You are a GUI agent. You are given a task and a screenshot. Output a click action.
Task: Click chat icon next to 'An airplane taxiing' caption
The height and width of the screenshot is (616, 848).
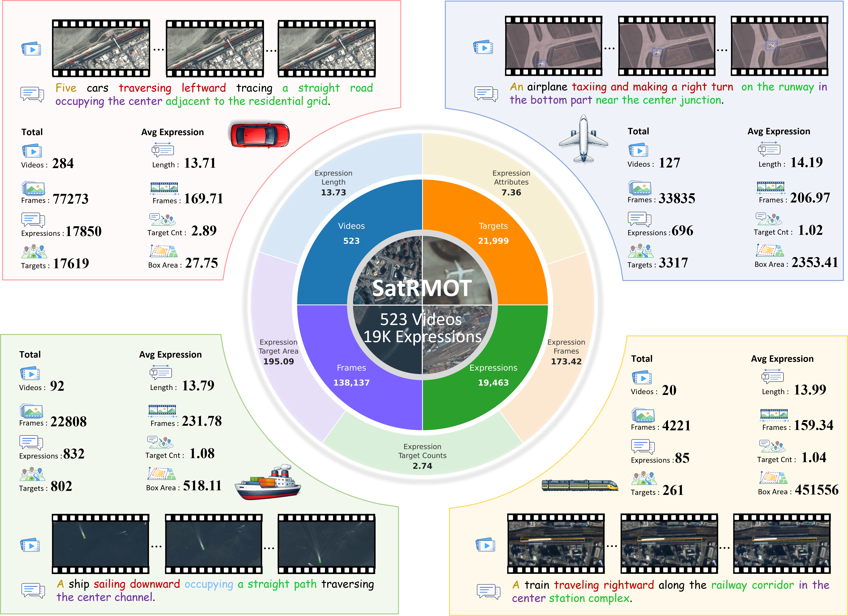click(486, 94)
